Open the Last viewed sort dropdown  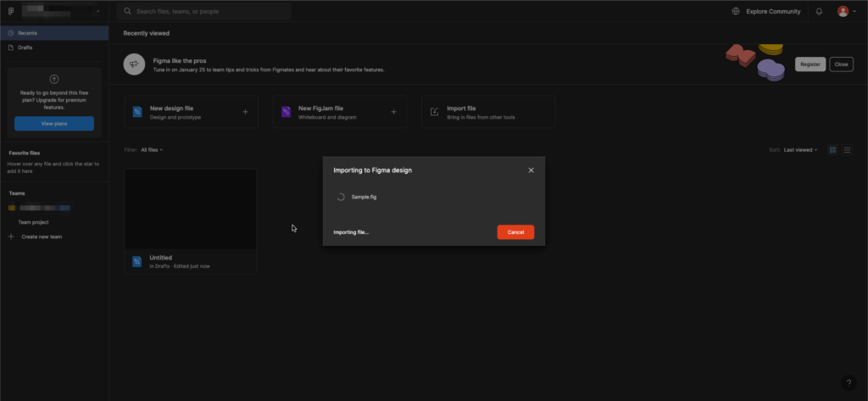coord(800,150)
